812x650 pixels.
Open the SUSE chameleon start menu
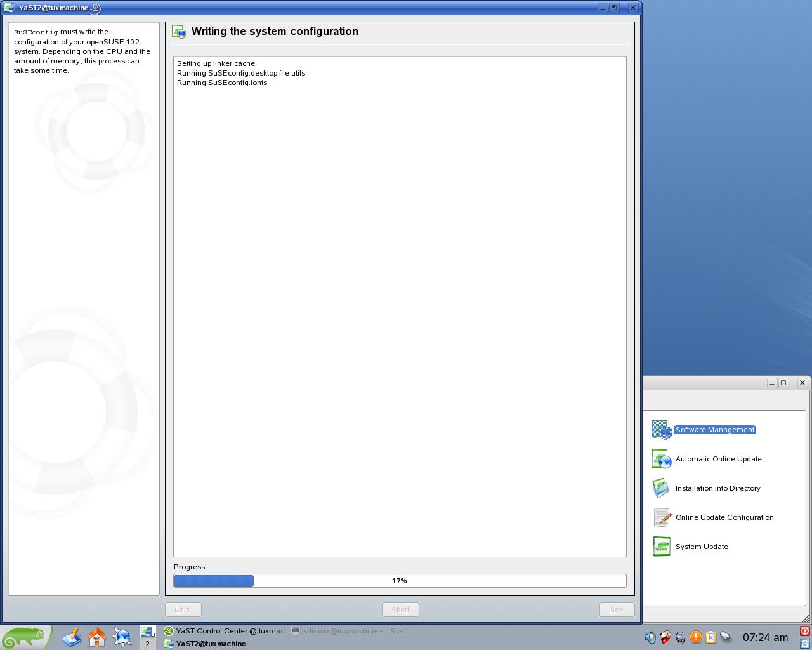click(x=25, y=637)
